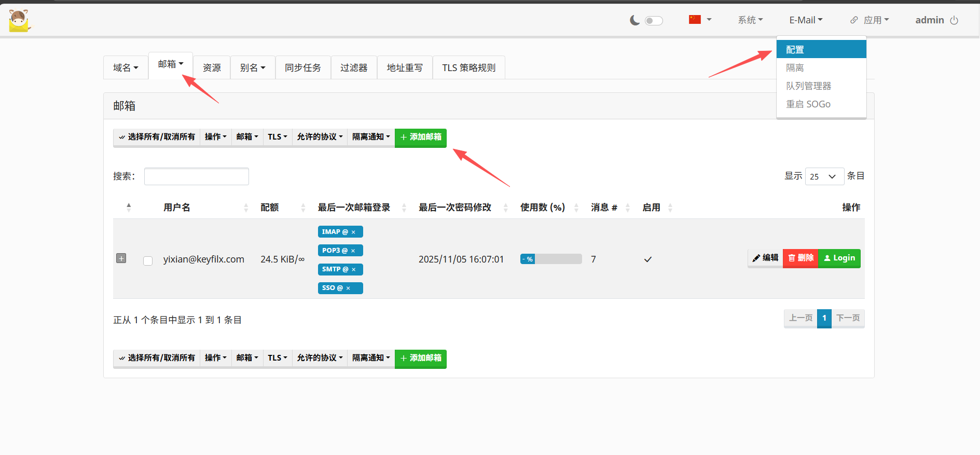Click the power logout icon next to admin
Viewport: 980px width, 455px height.
point(954,20)
